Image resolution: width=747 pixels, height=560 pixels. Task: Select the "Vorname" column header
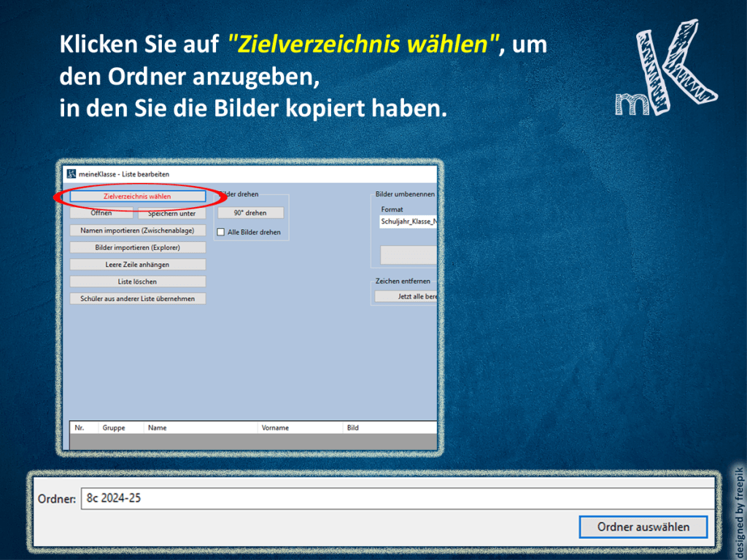click(275, 428)
